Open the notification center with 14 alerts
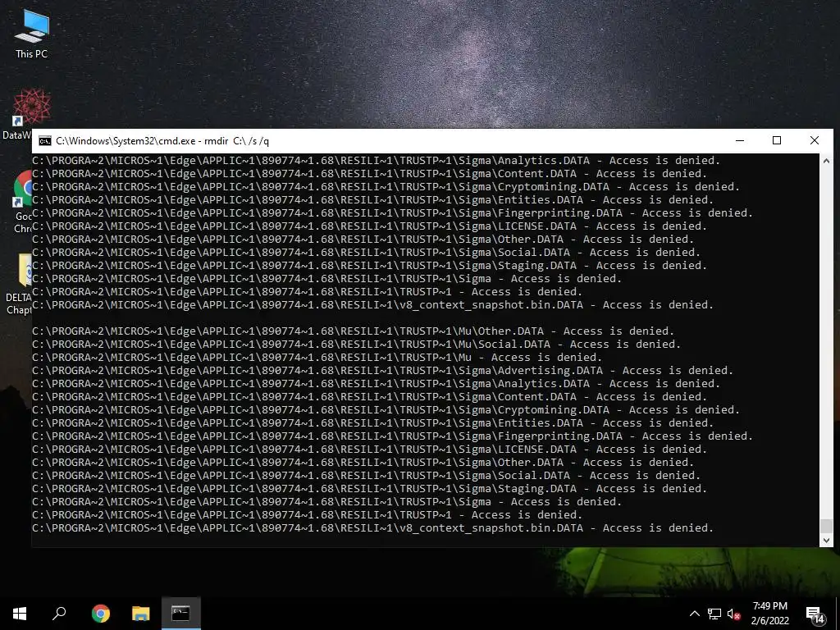The image size is (840, 630). click(815, 615)
